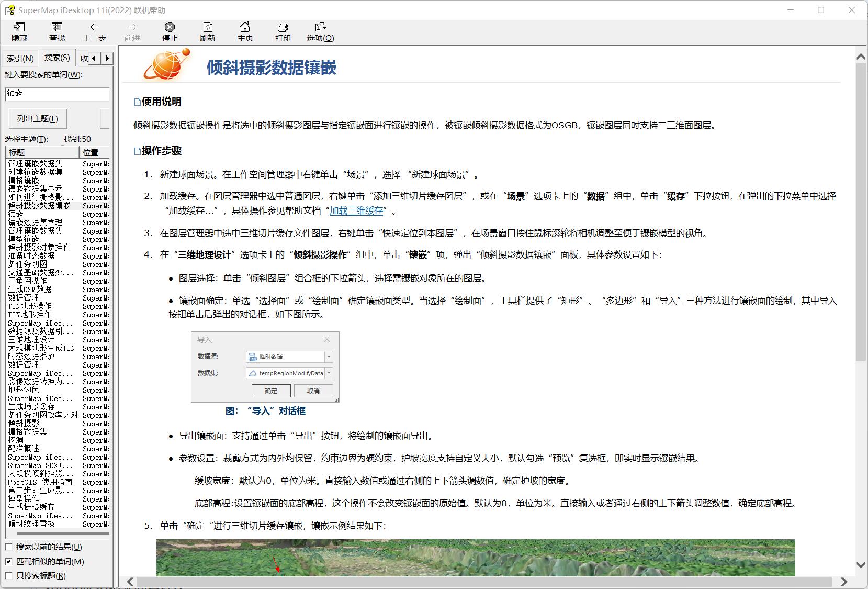Viewport: 868px width, 589px height.
Task: Select topic 创建镶嵌数据集
Action: (35, 172)
